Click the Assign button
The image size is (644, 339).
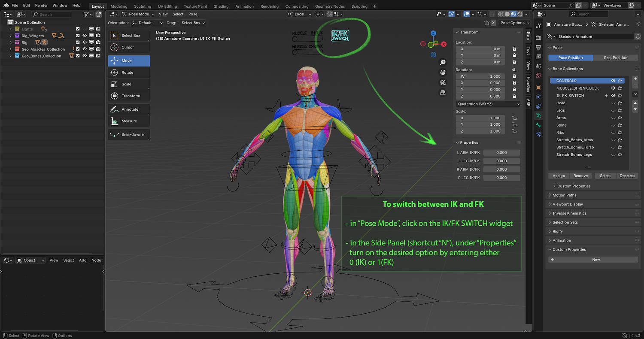tap(559, 176)
